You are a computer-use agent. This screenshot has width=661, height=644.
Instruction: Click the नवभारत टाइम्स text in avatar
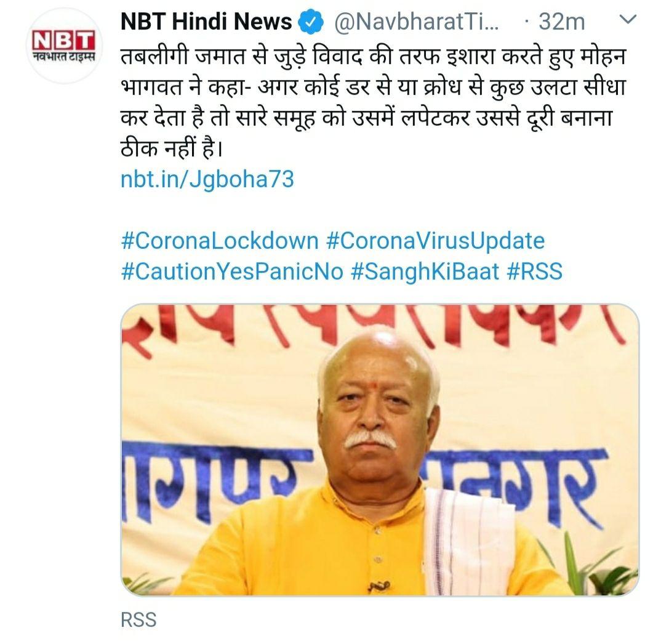64,57
